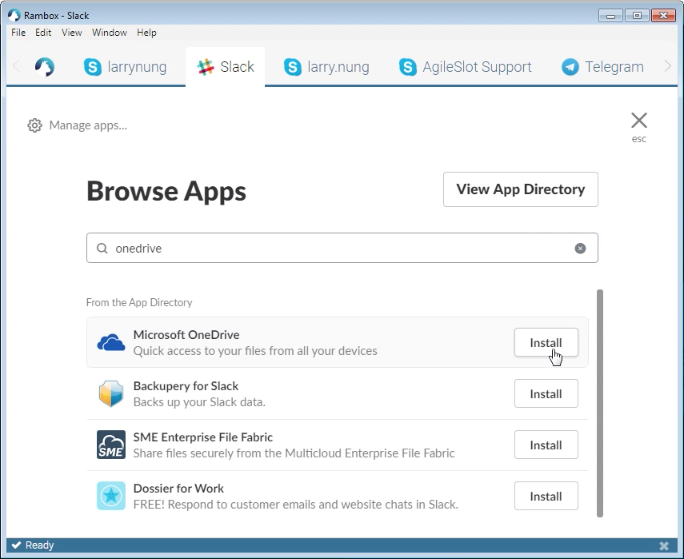
Task: Click the search magnifier icon
Action: point(102,248)
